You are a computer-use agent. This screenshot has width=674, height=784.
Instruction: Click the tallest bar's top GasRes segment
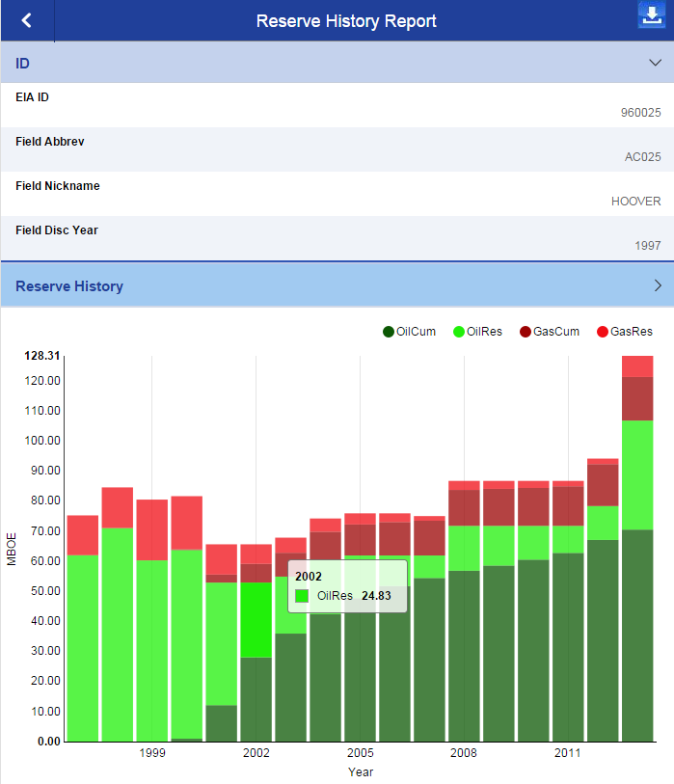(637, 365)
